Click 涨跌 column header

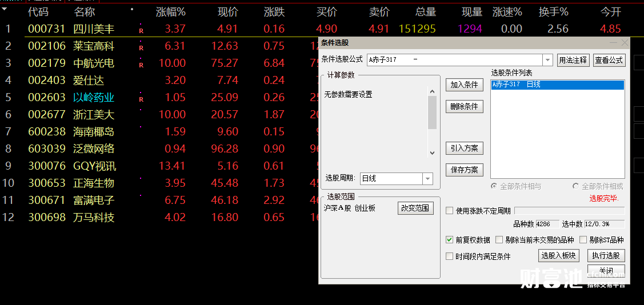(x=274, y=13)
